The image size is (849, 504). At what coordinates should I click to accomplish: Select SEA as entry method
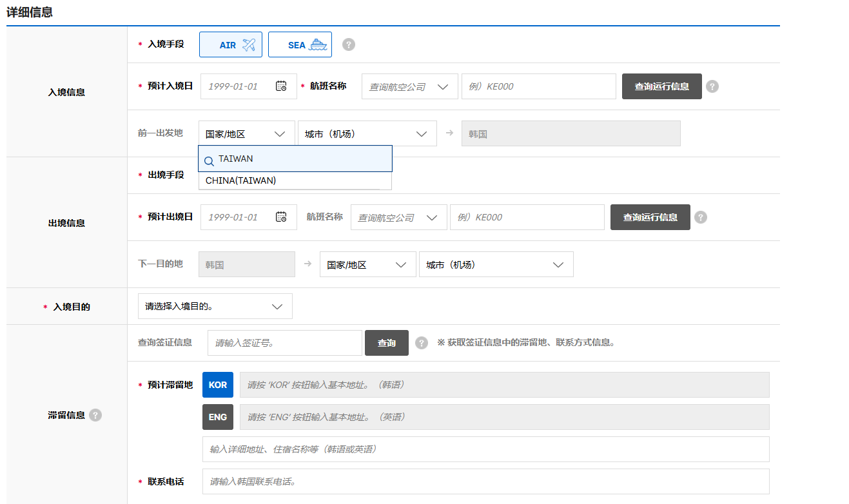coord(300,45)
